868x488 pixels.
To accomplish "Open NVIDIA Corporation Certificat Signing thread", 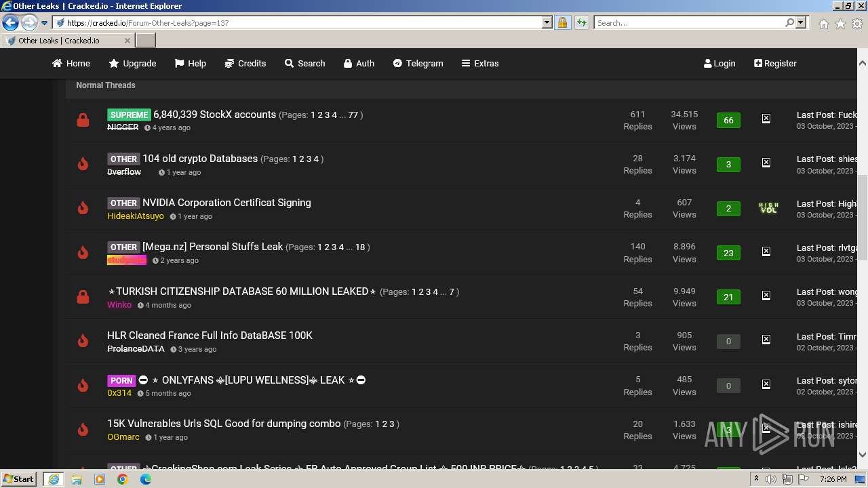I will [226, 203].
